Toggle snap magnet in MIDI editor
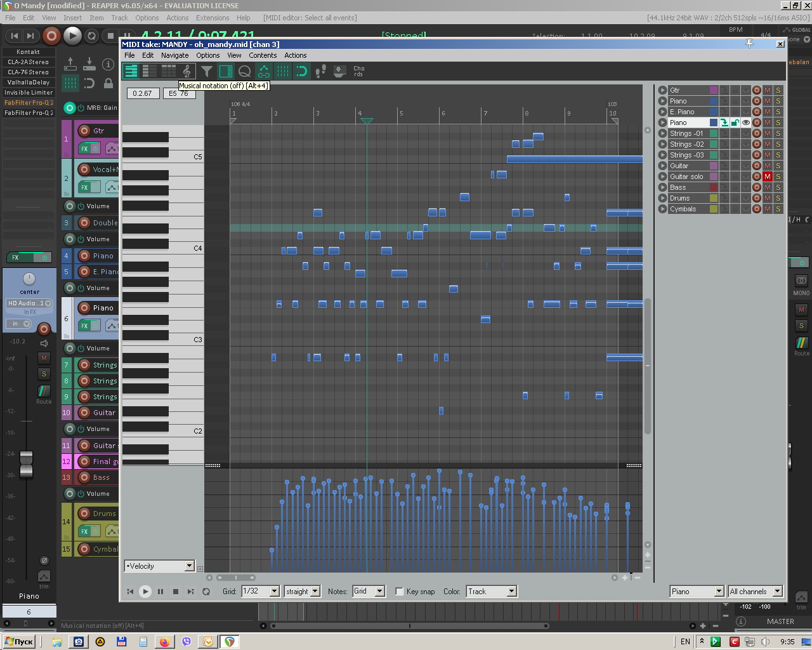Screen dimensions: 812x650 [x=301, y=71]
